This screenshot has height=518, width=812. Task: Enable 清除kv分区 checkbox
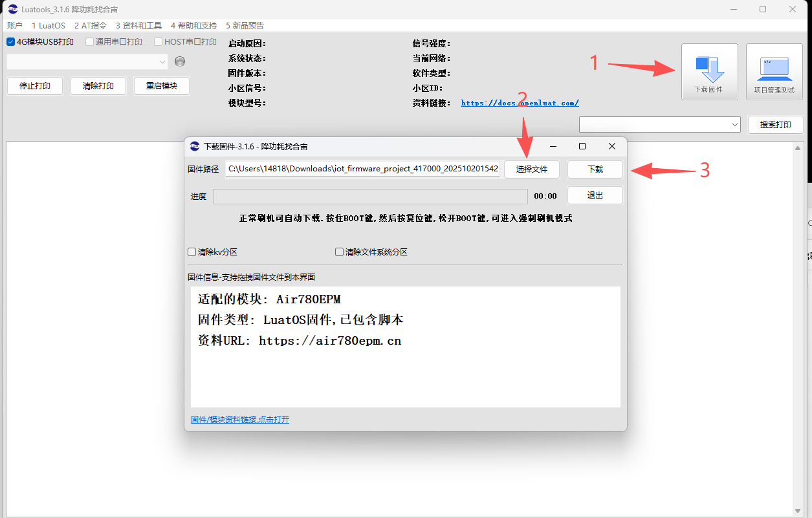click(192, 252)
